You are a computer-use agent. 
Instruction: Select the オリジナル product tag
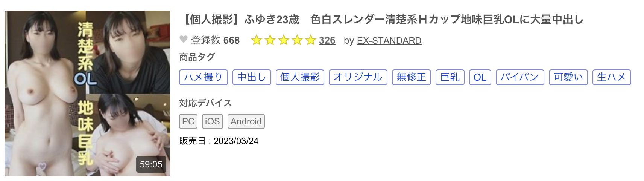(358, 77)
